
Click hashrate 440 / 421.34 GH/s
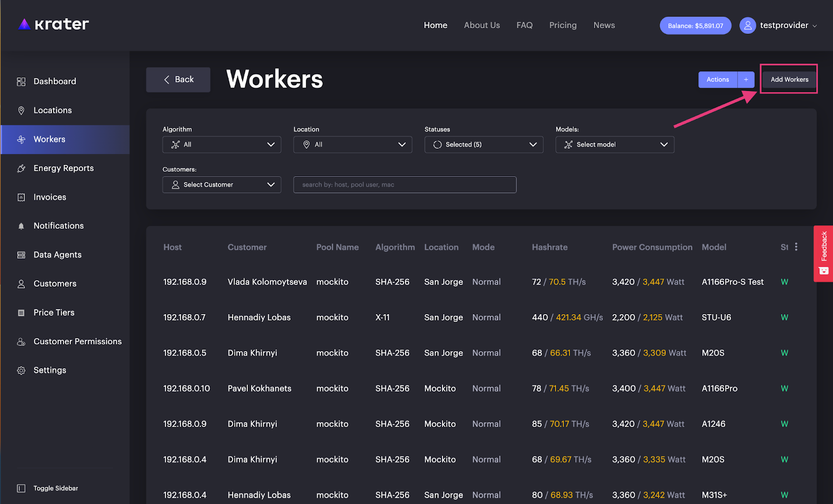pos(567,317)
